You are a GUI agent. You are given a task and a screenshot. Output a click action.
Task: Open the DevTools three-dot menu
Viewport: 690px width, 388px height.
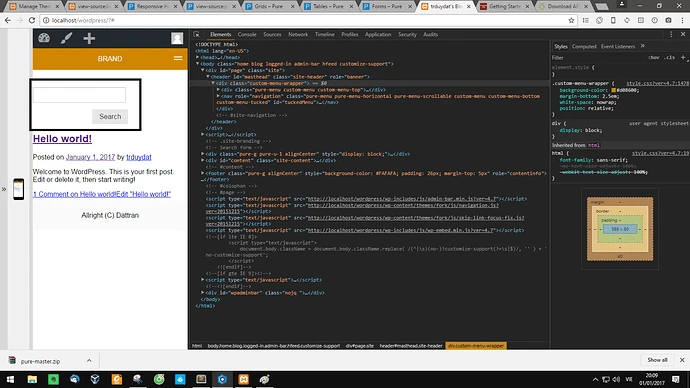point(671,34)
